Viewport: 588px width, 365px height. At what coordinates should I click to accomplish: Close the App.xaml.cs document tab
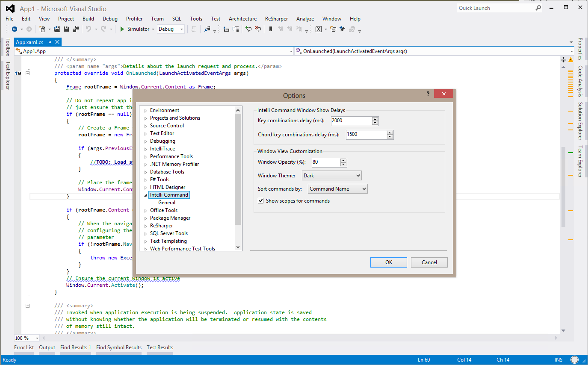(57, 42)
